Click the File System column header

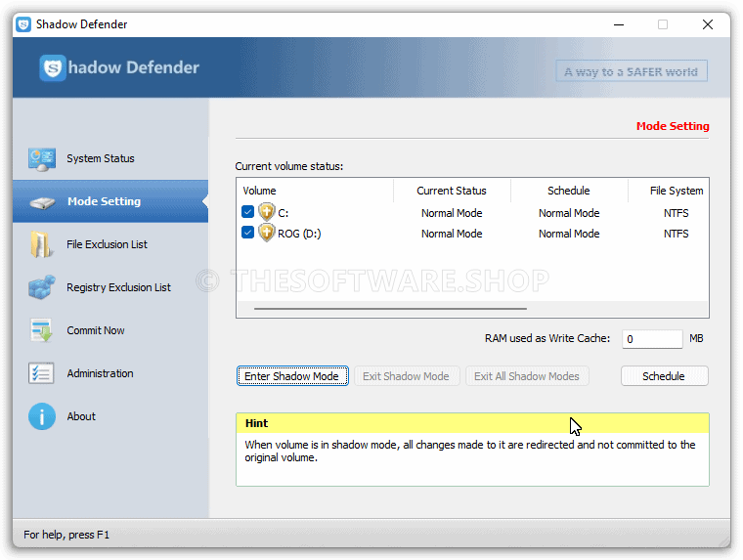click(677, 191)
